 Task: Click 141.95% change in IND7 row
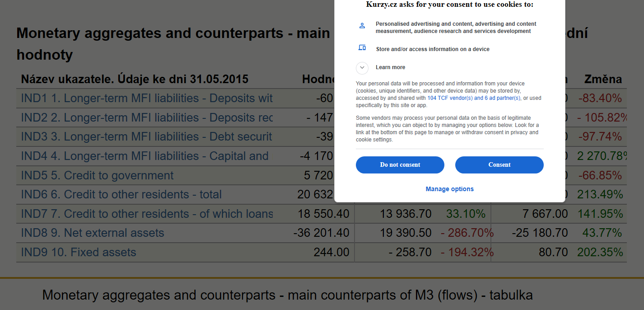pos(600,214)
